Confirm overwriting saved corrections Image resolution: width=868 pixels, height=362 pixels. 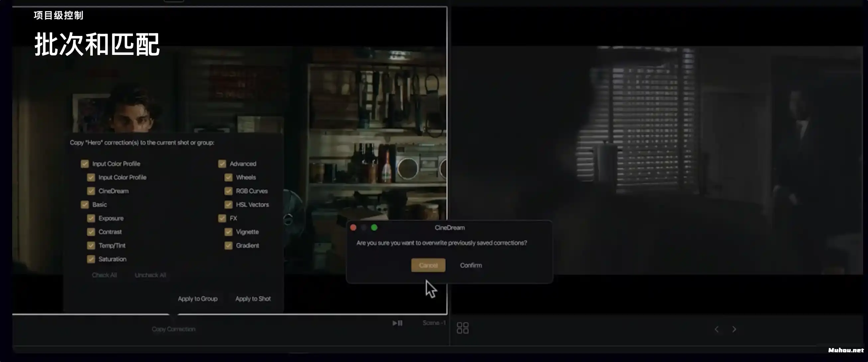click(471, 265)
